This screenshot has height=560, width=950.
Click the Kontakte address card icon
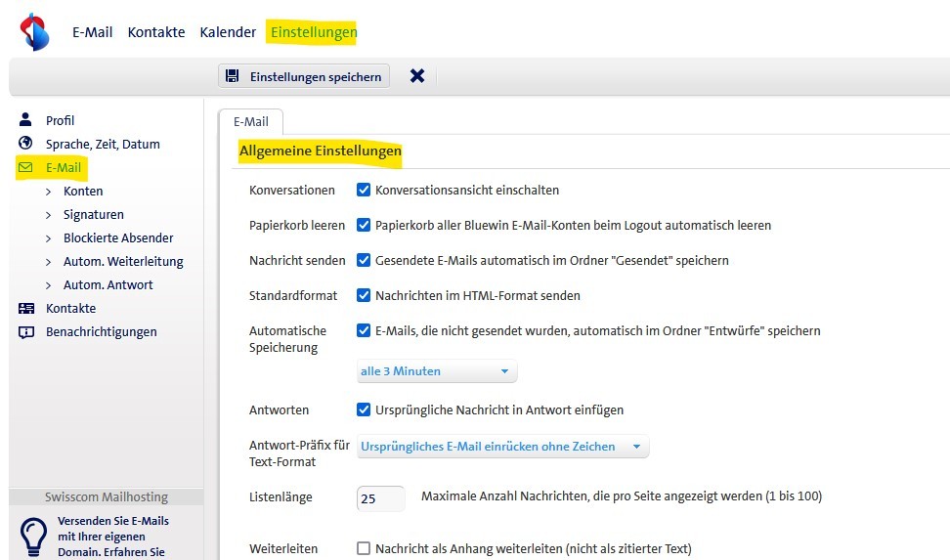(x=26, y=308)
